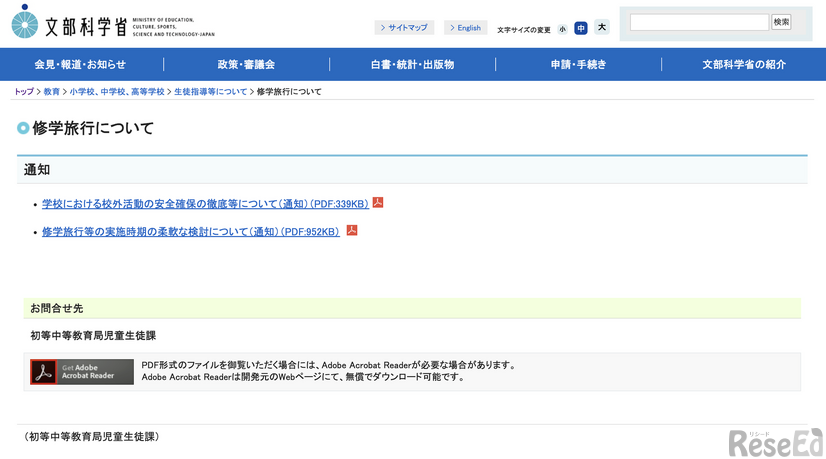
Task: Go to 生徒指導等について breadcrumb link
Action: pos(210,92)
